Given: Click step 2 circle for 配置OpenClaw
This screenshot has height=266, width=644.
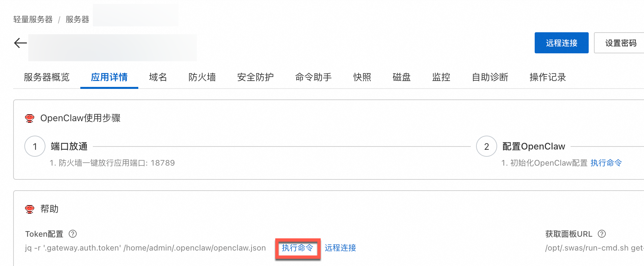Looking at the screenshot, I should pyautogui.click(x=487, y=146).
